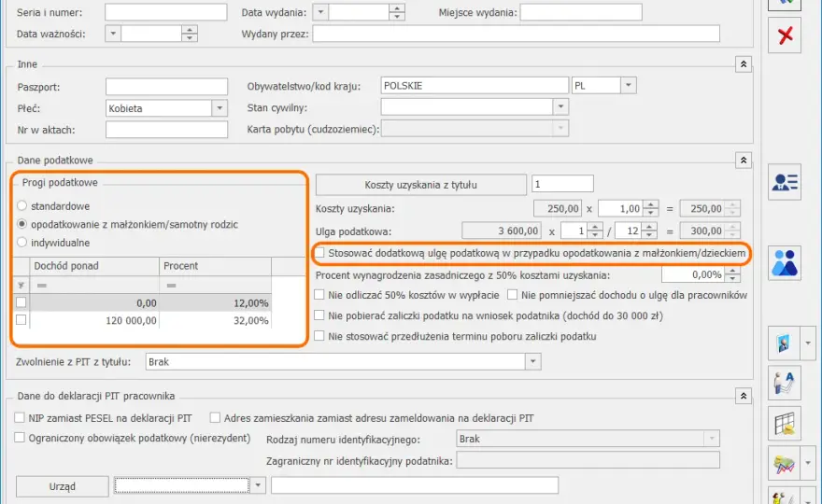The width and height of the screenshot is (822, 504).
Task: Open the employee ID card icon
Action: [x=785, y=182]
